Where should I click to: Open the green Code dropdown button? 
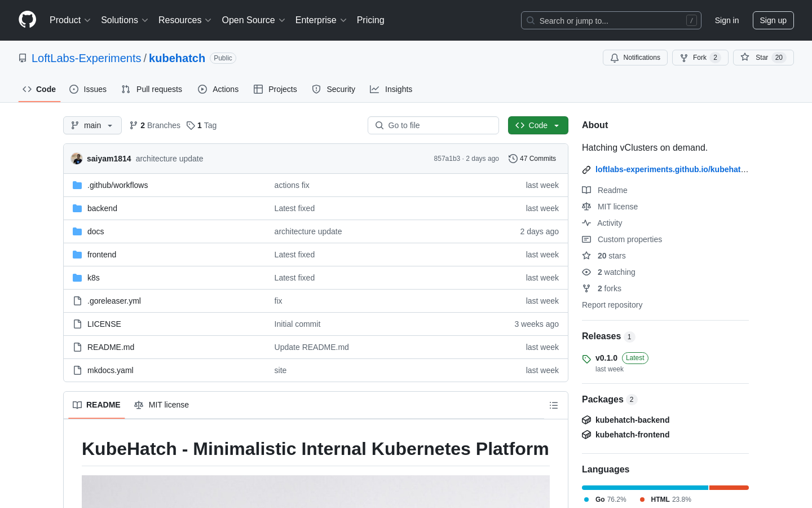[x=538, y=125]
